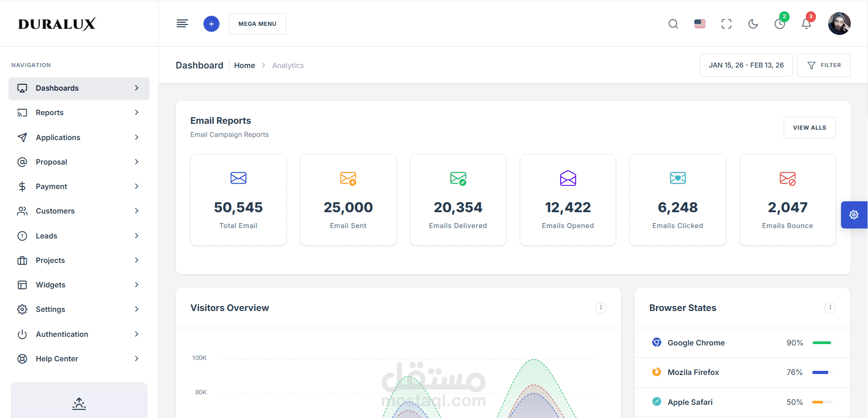Click the floating gear settings icon
Viewport: 868px width, 418px height.
click(x=854, y=214)
